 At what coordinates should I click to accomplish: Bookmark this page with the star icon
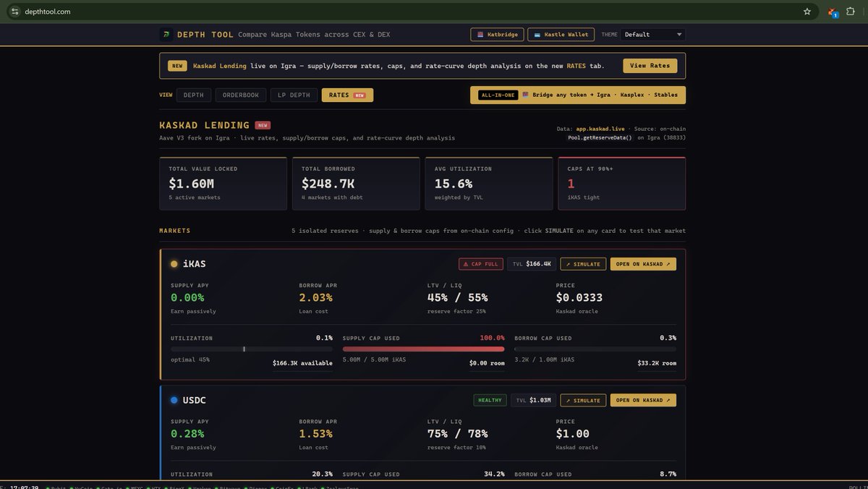[807, 12]
